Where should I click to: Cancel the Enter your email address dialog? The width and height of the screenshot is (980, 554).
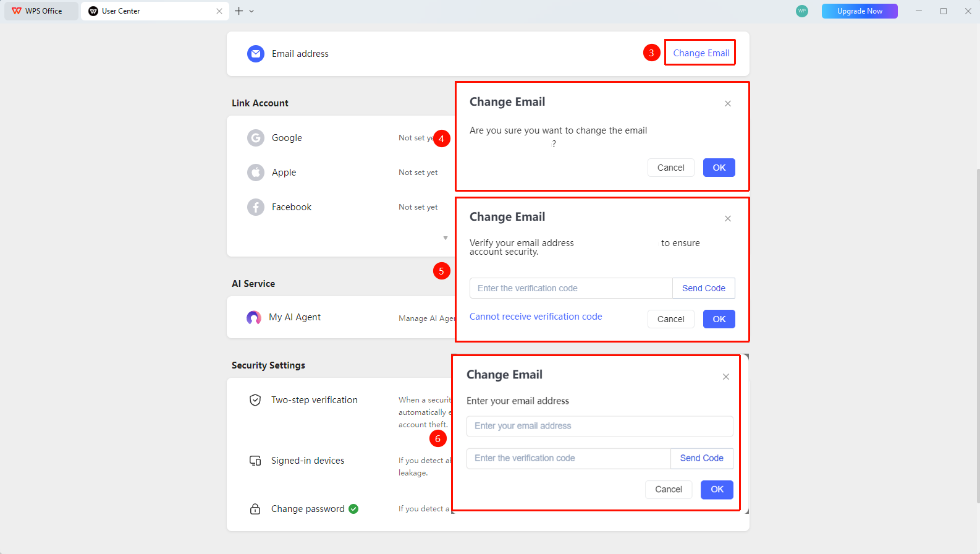coord(669,490)
